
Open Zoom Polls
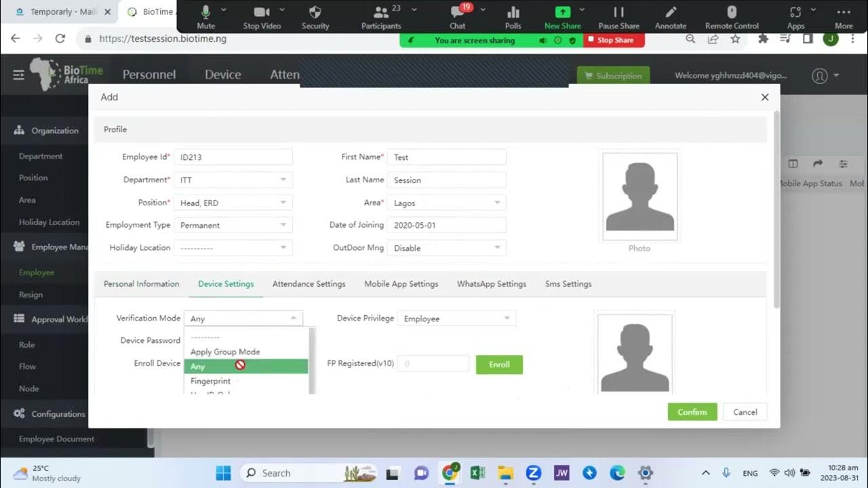[x=513, y=16]
